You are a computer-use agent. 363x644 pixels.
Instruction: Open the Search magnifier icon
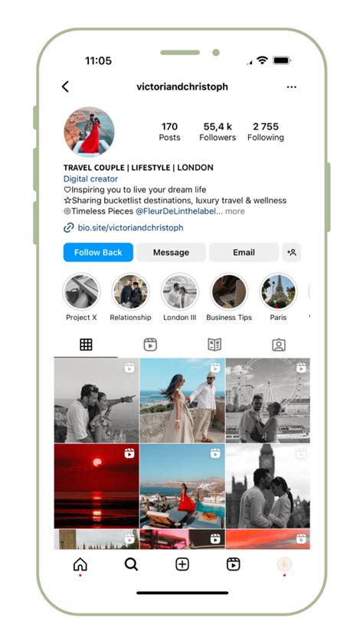pos(131,564)
